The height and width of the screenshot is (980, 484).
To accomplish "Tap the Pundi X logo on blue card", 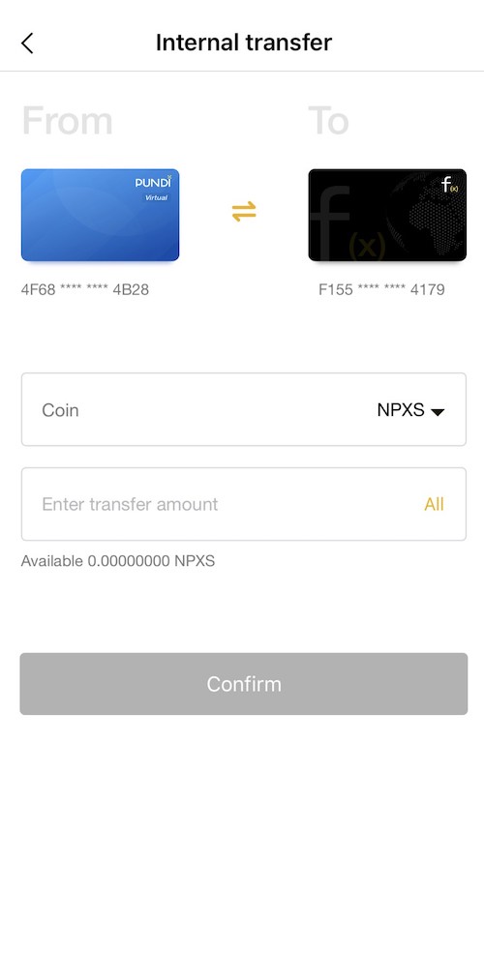I will pos(153,182).
